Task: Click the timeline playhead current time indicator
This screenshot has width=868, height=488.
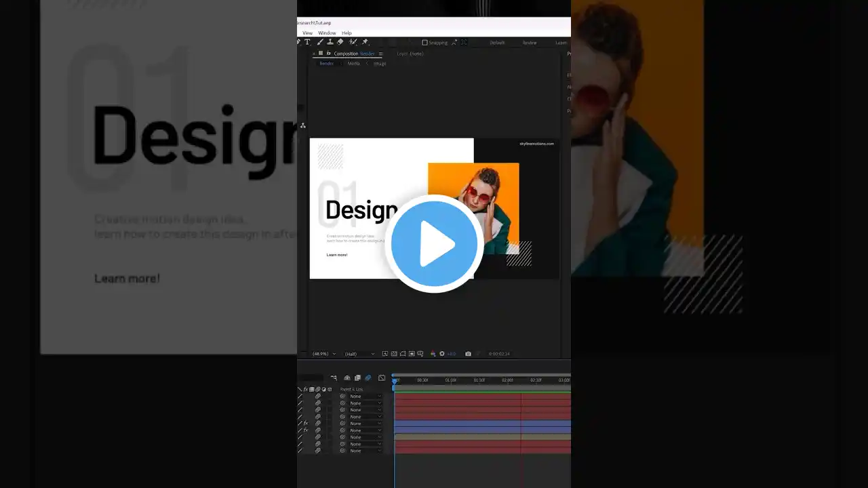Action: (x=394, y=381)
